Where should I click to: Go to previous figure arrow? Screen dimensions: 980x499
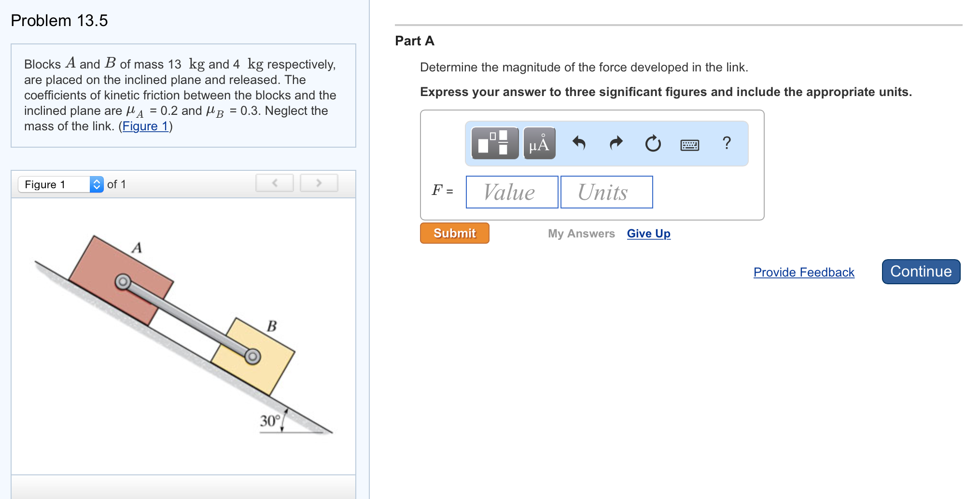tap(275, 183)
